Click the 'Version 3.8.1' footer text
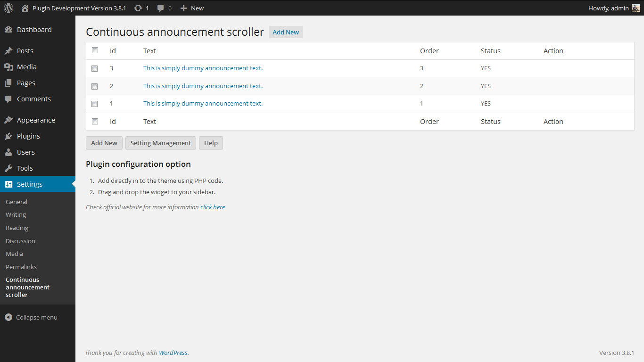Viewport: 644px width, 362px height. (617, 353)
